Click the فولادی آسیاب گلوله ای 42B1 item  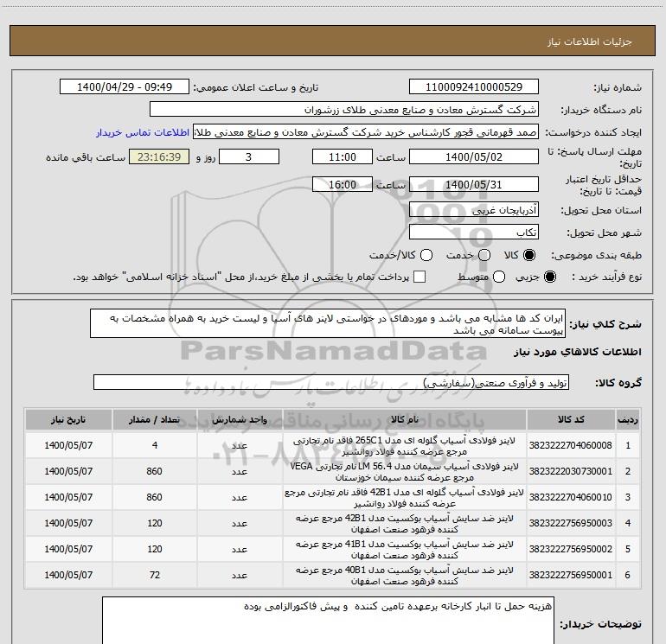(x=405, y=498)
